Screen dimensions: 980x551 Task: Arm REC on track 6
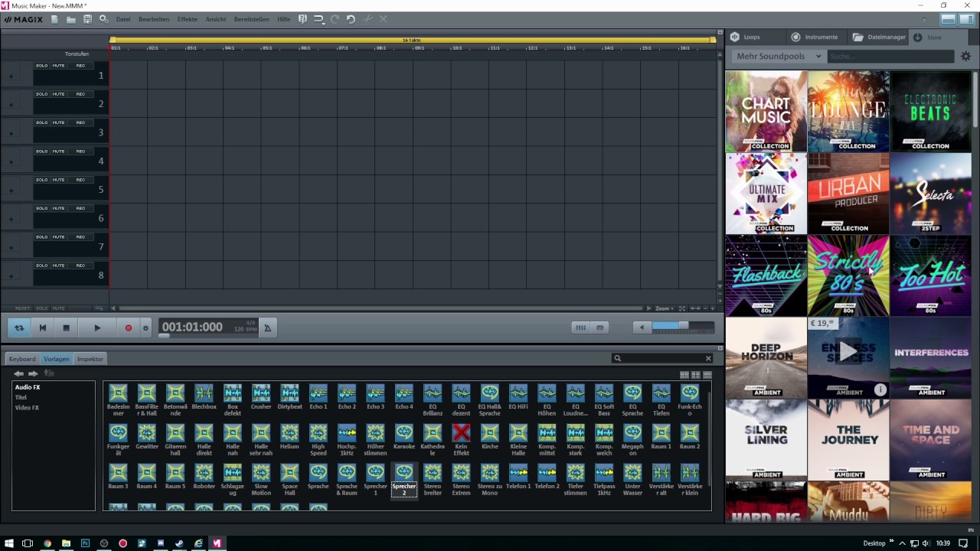[x=80, y=208]
